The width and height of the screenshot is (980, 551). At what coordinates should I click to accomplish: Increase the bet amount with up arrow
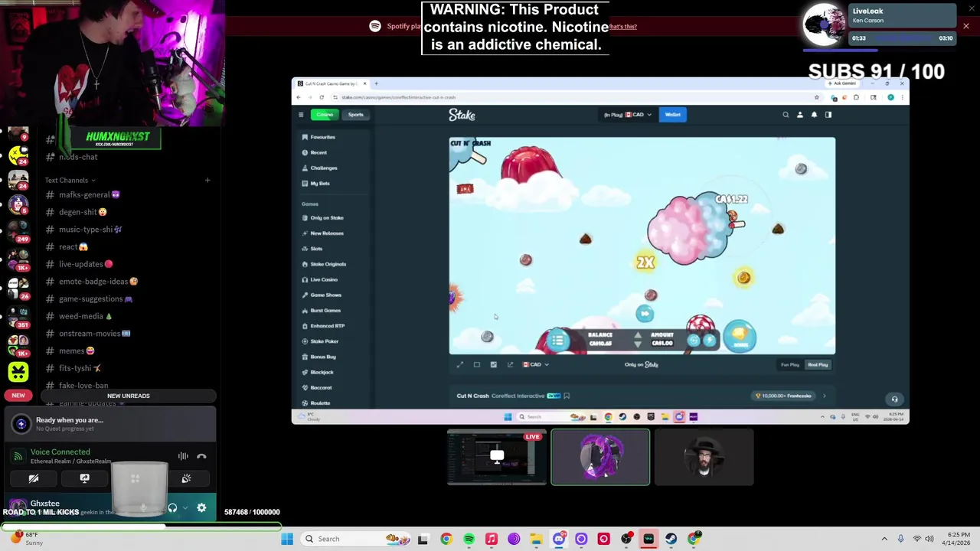[638, 335]
